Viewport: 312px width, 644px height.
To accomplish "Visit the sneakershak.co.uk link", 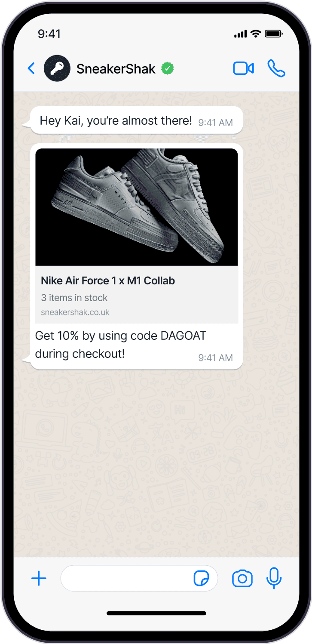I will coord(75,312).
